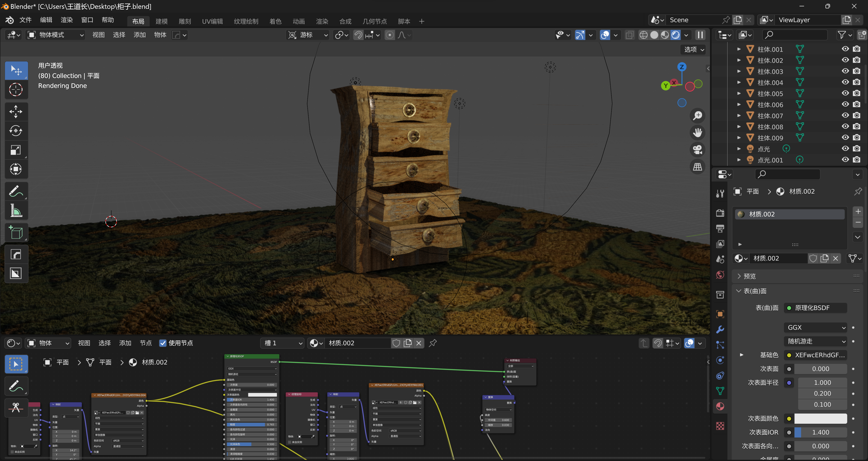Open the 物体模式 mode dropdown
Viewport: 868px width, 461px height.
coord(56,35)
